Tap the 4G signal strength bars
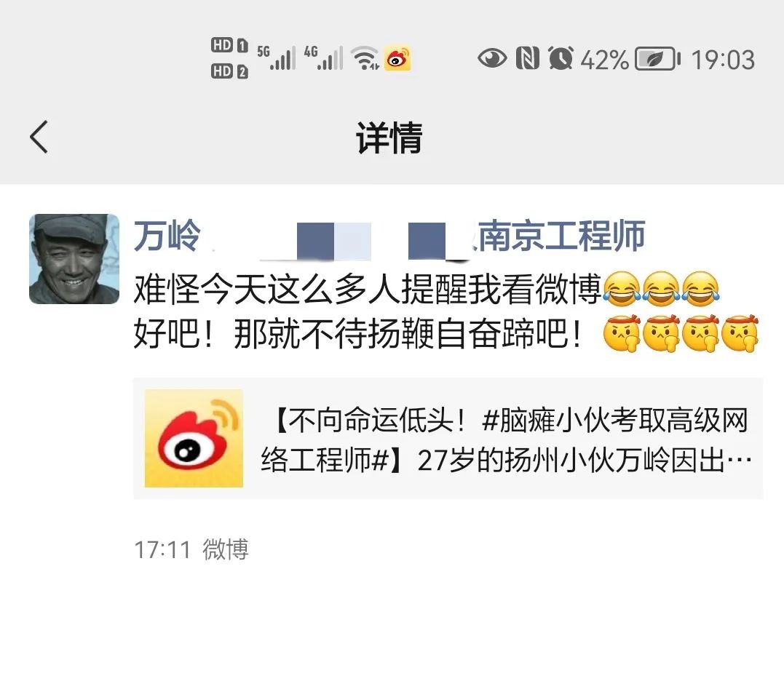This screenshot has height=673, width=784. coord(323,57)
